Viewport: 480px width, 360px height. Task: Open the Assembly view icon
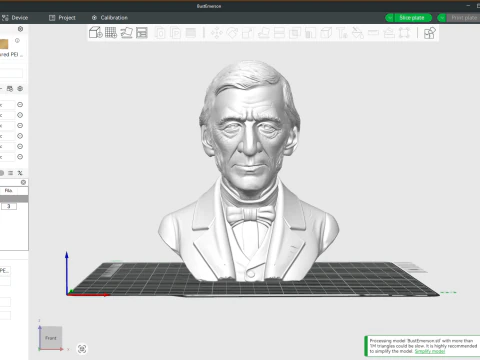pyautogui.click(x=430, y=33)
